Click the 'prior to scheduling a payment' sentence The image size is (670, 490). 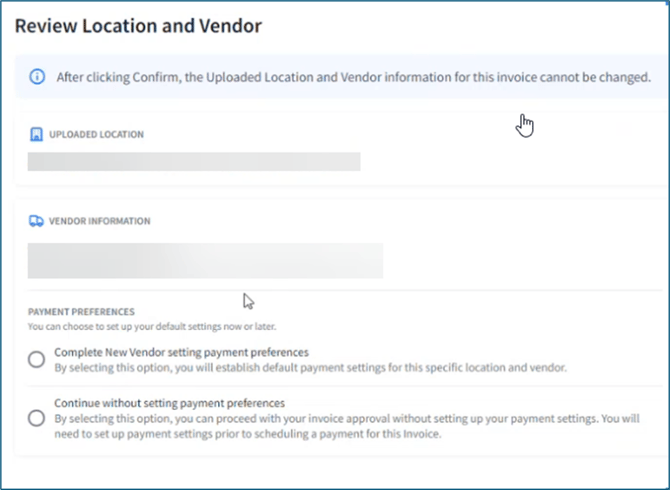coord(250,434)
